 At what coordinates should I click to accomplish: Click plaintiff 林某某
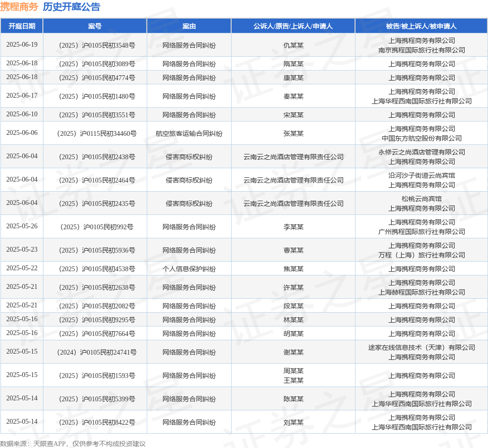(x=294, y=320)
